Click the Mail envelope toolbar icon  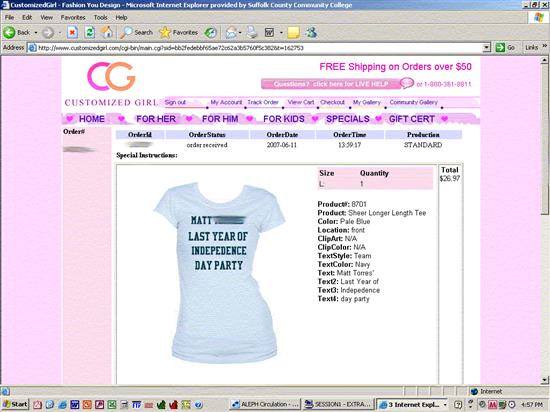point(231,33)
